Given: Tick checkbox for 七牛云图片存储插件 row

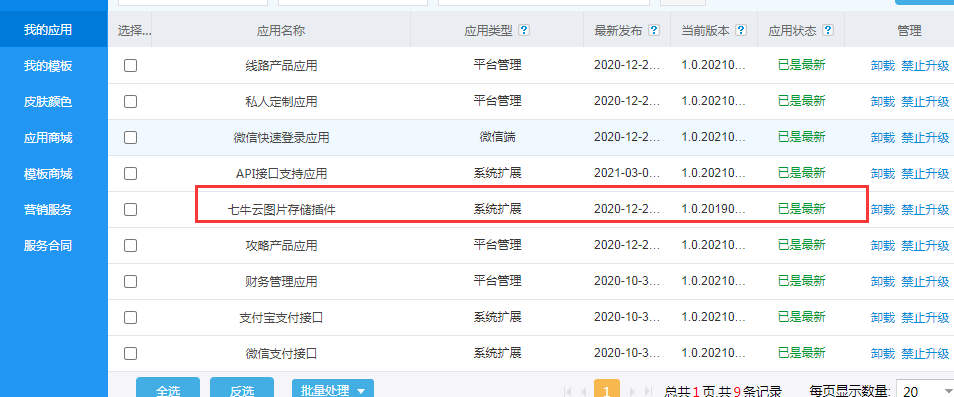Looking at the screenshot, I should [x=130, y=209].
